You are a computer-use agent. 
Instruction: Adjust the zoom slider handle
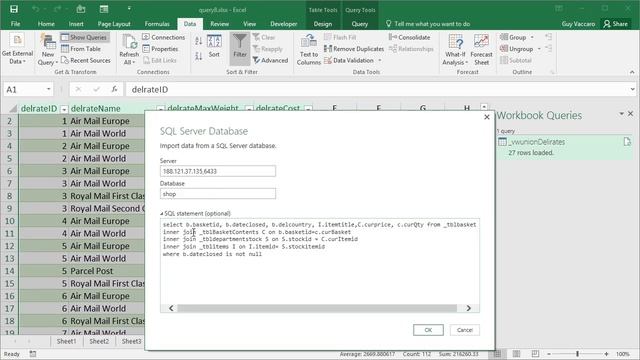pyautogui.click(x=577, y=354)
